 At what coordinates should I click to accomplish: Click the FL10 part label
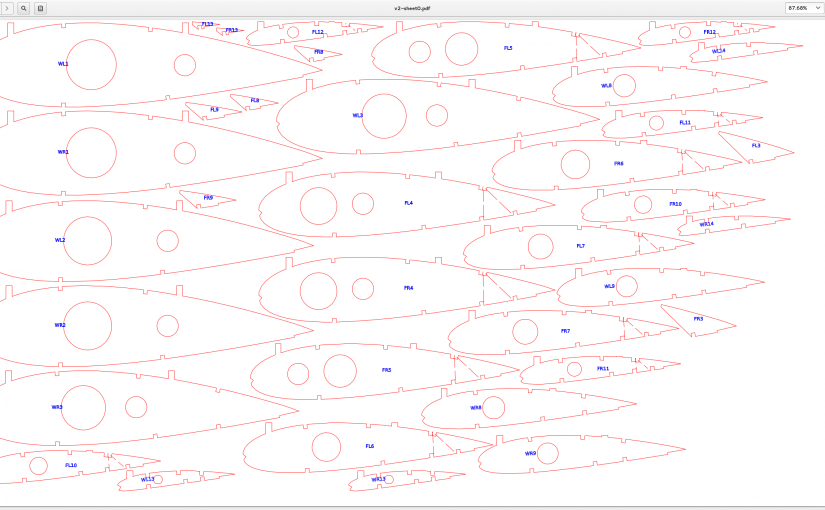click(x=71, y=465)
